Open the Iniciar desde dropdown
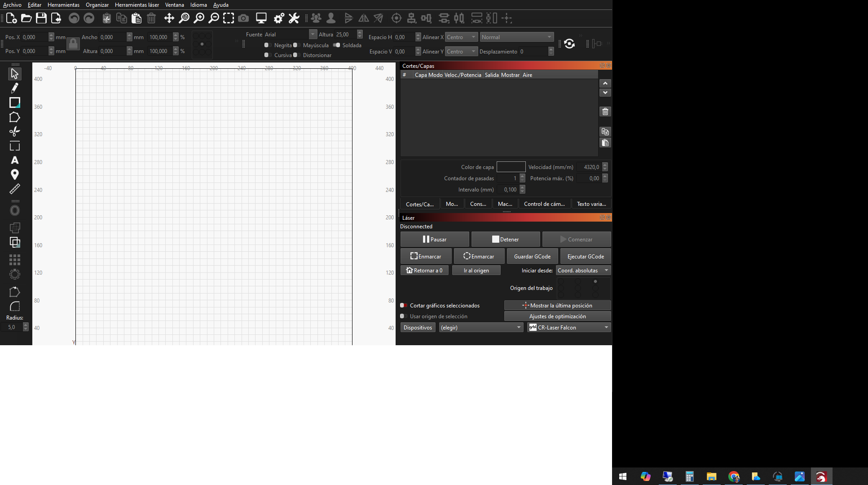868x485 pixels. [x=583, y=271]
